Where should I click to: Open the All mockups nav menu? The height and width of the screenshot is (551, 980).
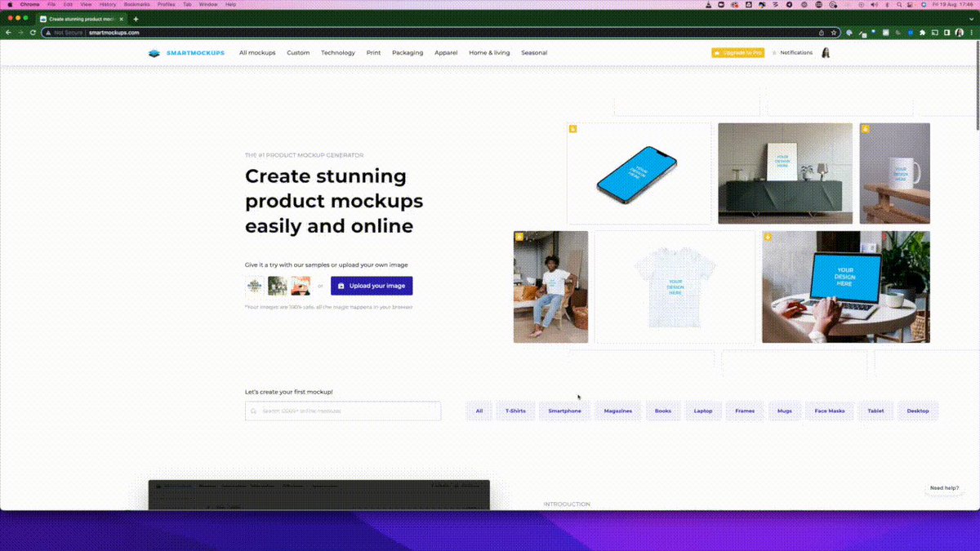tap(257, 53)
